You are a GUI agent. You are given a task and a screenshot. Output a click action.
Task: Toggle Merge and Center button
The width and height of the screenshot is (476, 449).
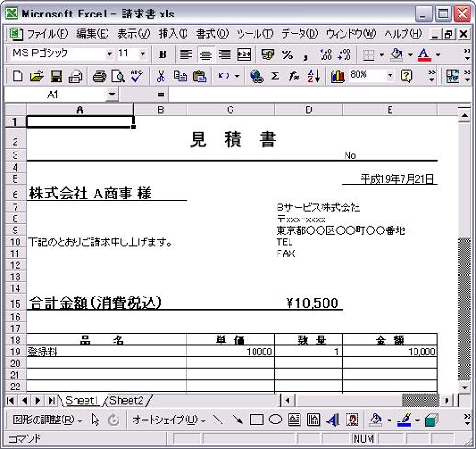tap(244, 54)
